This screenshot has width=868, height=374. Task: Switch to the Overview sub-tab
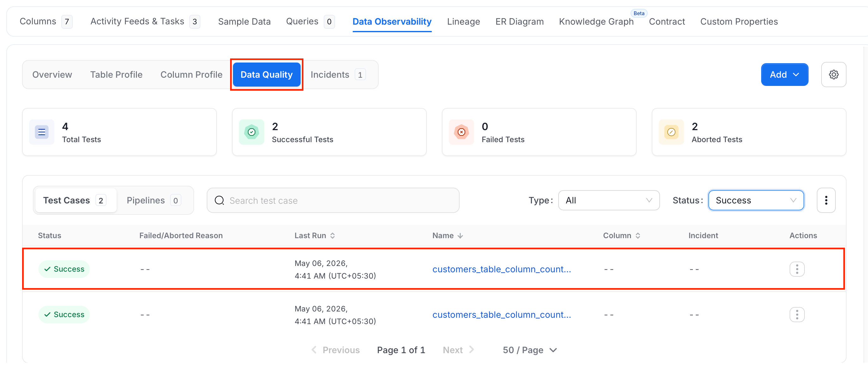coord(52,75)
